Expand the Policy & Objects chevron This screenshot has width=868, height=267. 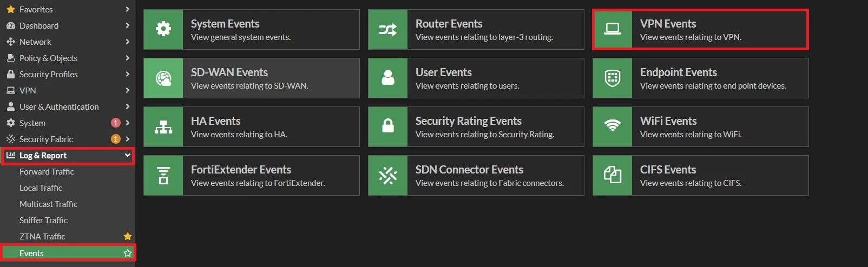tap(127, 58)
